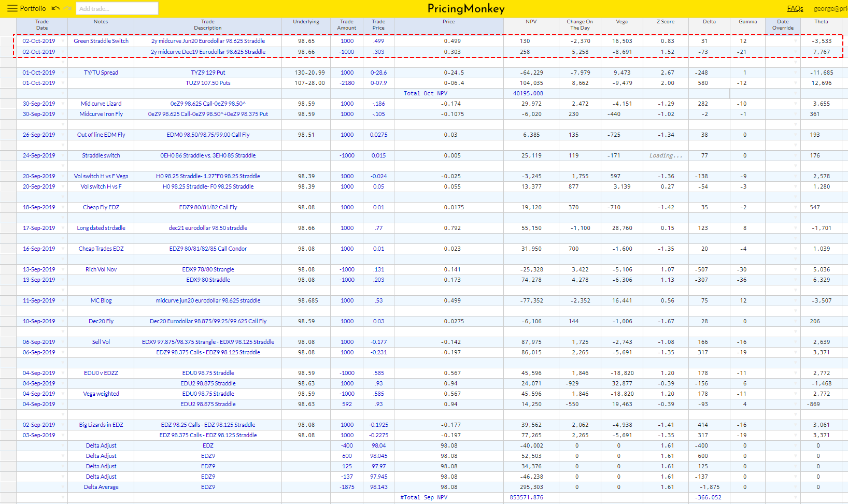Open trade date dropdown for 18-Sep-2019 row
Image resolution: width=848 pixels, height=504 pixels.
tap(63, 207)
